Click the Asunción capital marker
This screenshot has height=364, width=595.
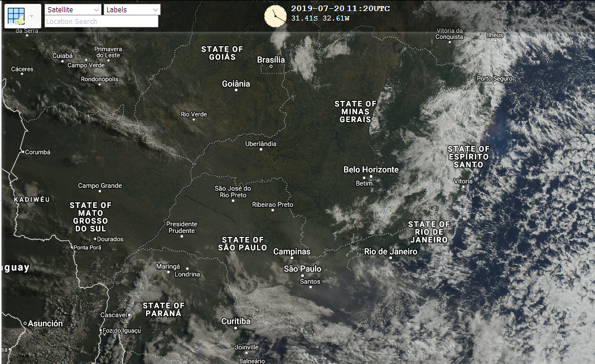(x=25, y=323)
